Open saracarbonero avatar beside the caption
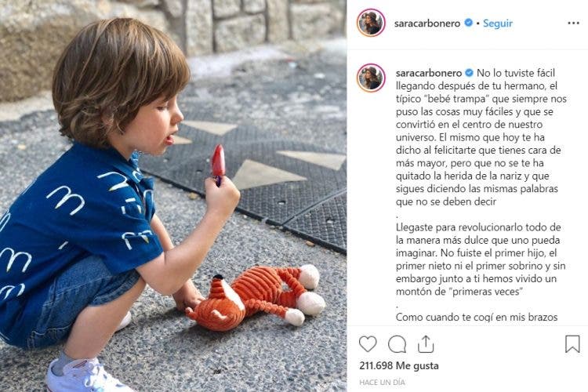 371,78
